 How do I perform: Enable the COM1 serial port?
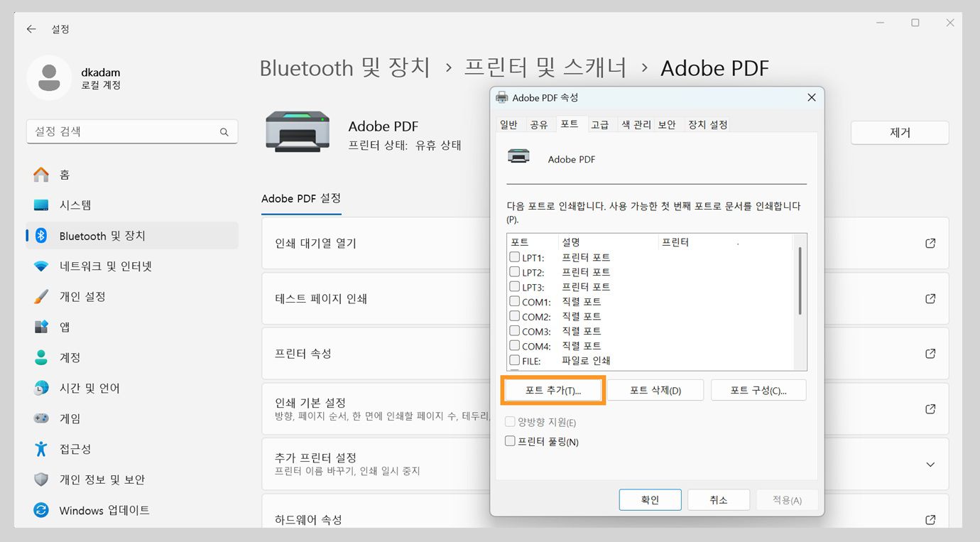(x=513, y=301)
